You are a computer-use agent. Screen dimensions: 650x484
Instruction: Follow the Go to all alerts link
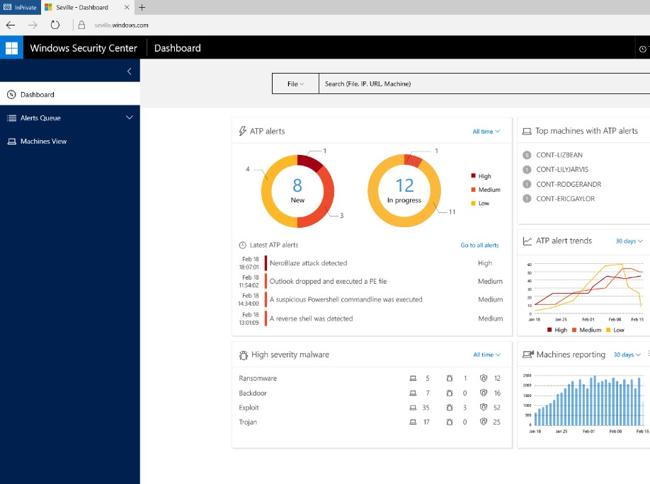click(480, 245)
